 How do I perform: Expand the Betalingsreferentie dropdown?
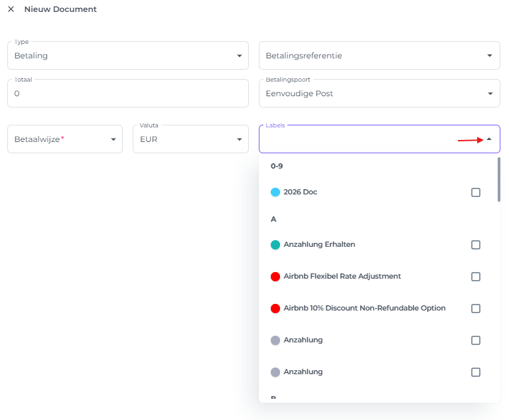coord(489,56)
